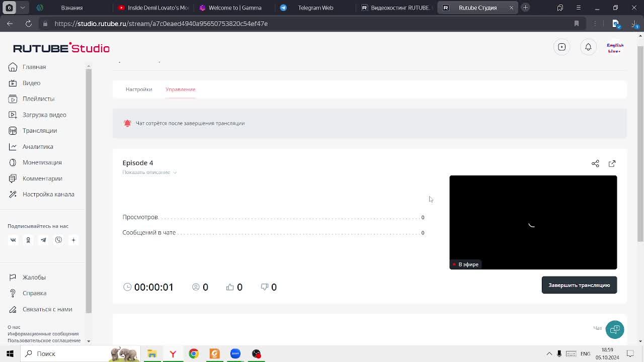The image size is (644, 362).
Task: Open Yandex browser from taskbar
Action: click(x=173, y=353)
